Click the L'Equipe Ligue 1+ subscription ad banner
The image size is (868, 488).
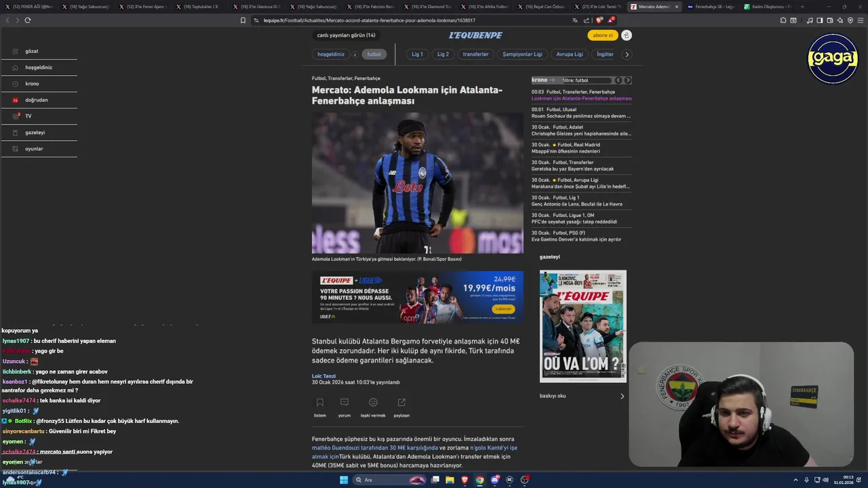coord(417,298)
